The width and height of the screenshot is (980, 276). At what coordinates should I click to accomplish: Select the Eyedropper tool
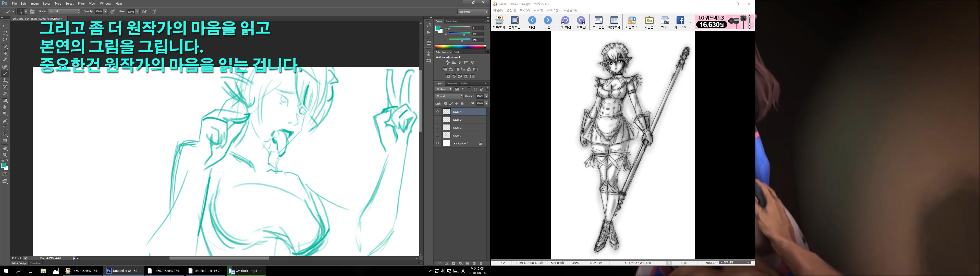(x=5, y=60)
